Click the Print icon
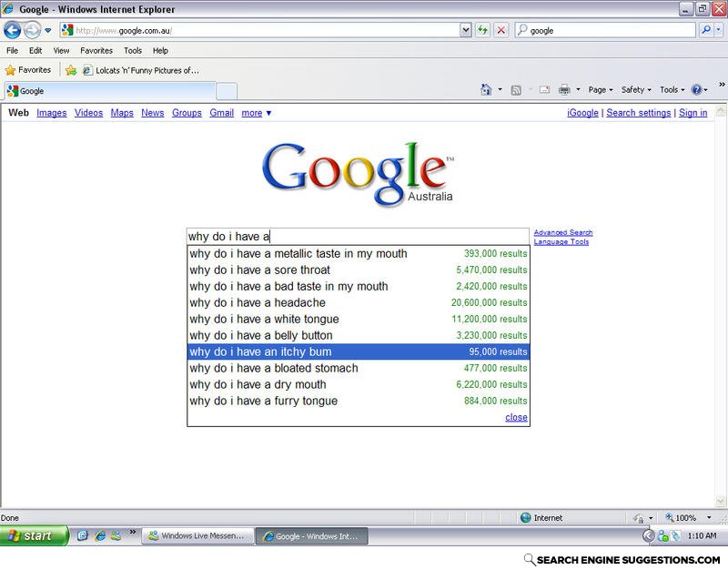 click(564, 89)
